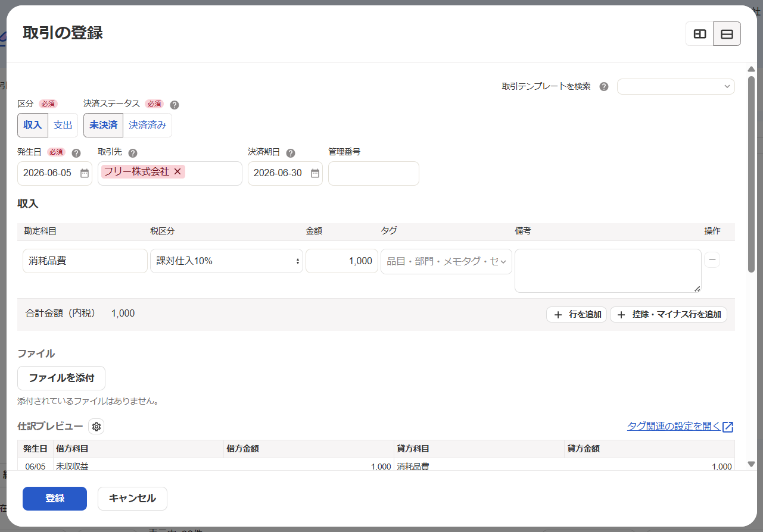Viewport: 763px width, 532px height.
Task: Click ファイルを添付 button
Action: pos(61,378)
